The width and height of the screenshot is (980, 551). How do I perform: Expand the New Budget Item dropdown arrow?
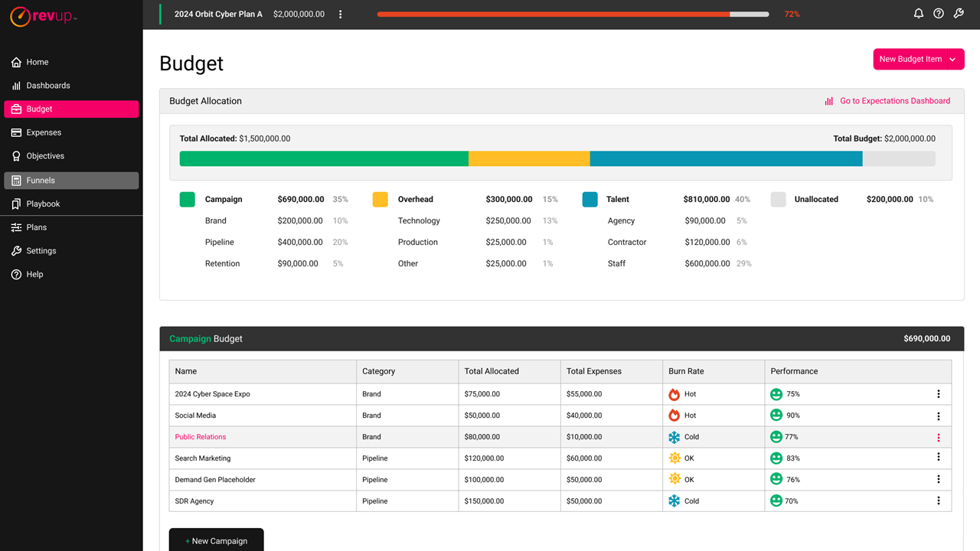click(x=953, y=59)
